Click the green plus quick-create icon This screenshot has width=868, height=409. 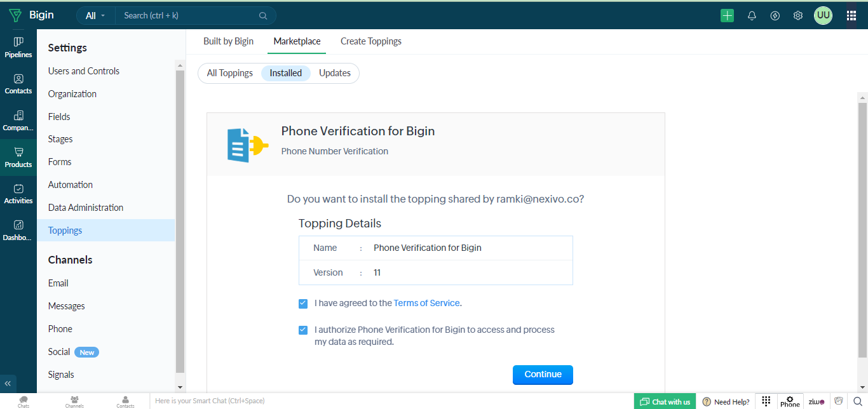tap(727, 16)
